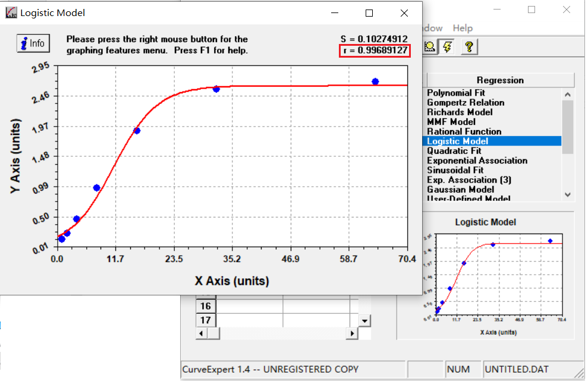Viewport: 588px width, 381px height.
Task: Click the Info icon button
Action: [33, 43]
